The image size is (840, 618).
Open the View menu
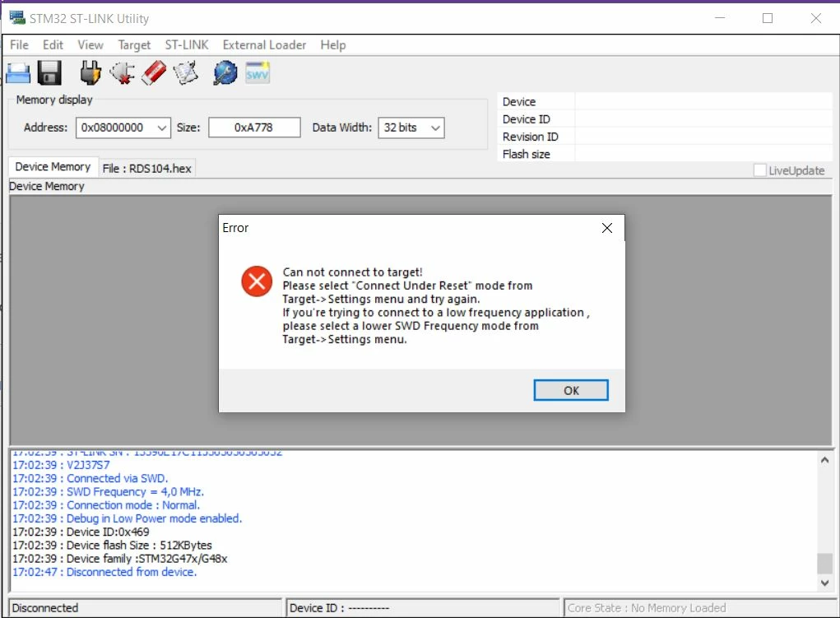pyautogui.click(x=90, y=45)
